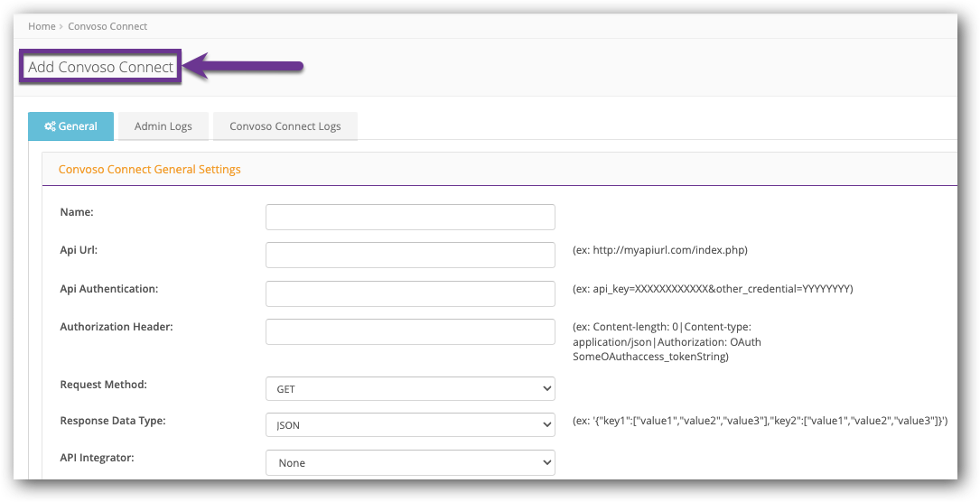The width and height of the screenshot is (980, 502).
Task: Click the Request Method: label
Action: (x=104, y=385)
